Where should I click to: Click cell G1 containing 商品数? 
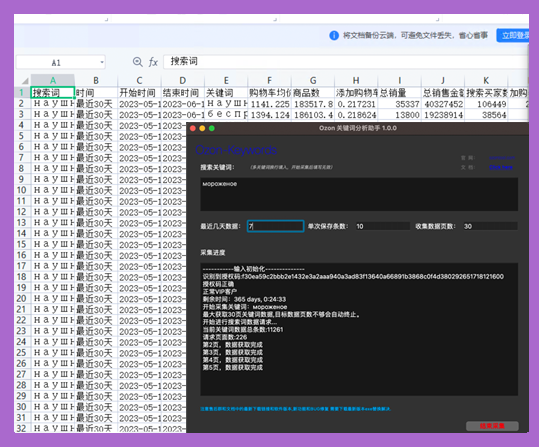[x=313, y=92]
